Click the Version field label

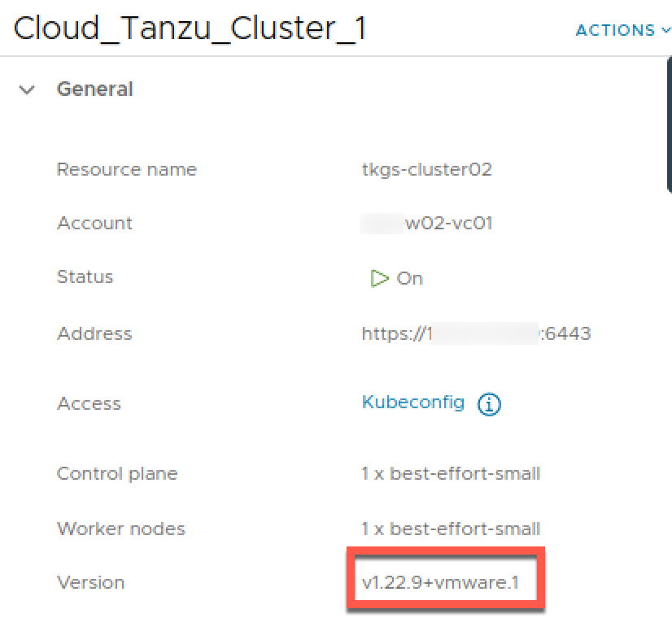tap(91, 582)
